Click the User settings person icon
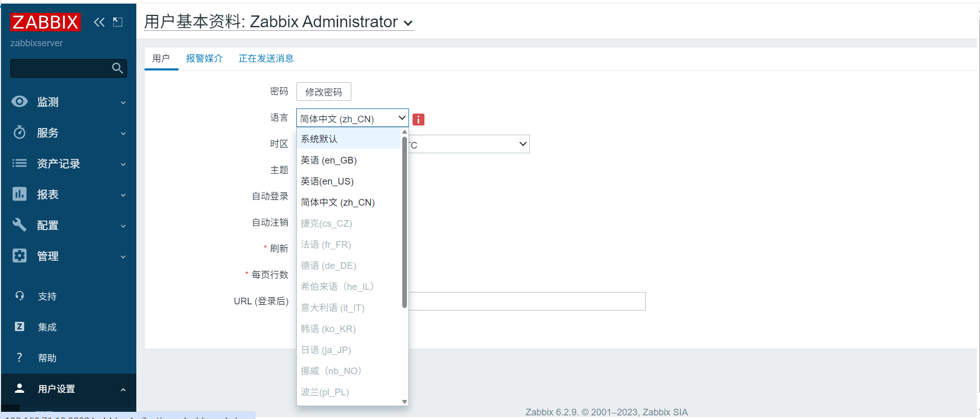980x419 pixels. [20, 388]
